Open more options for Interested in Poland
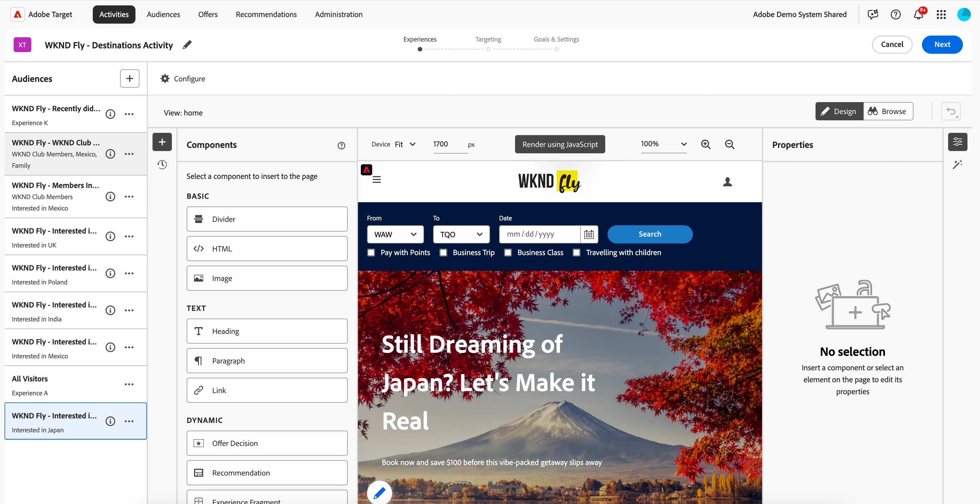980x504 pixels. [x=129, y=273]
